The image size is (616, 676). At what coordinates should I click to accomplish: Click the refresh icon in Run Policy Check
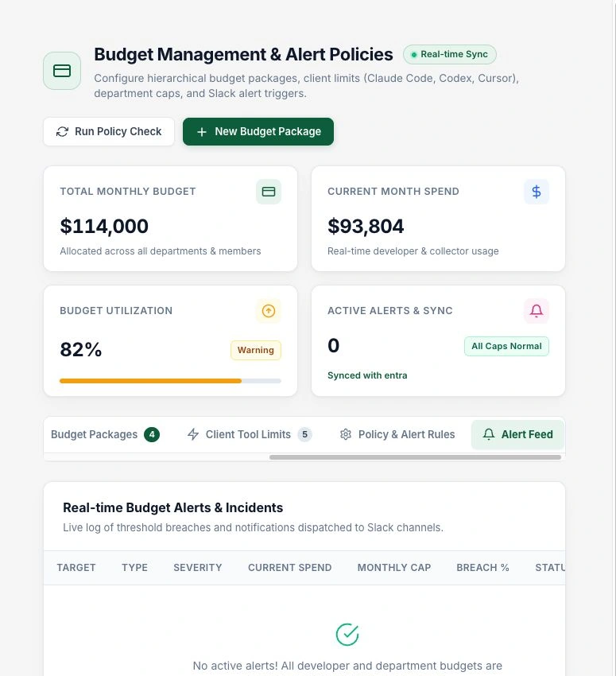63,131
